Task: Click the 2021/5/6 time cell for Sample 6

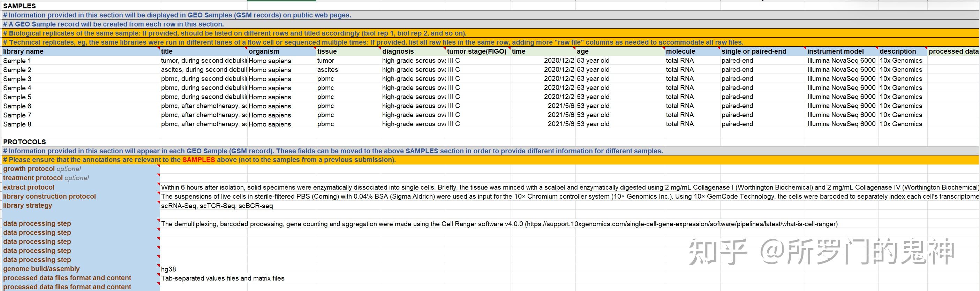Action: pos(560,106)
